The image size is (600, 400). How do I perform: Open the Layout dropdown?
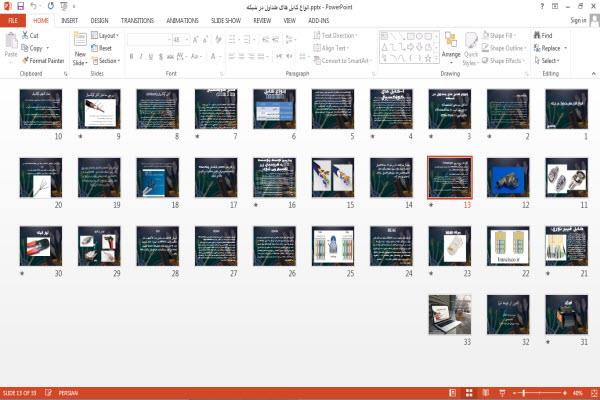point(105,36)
